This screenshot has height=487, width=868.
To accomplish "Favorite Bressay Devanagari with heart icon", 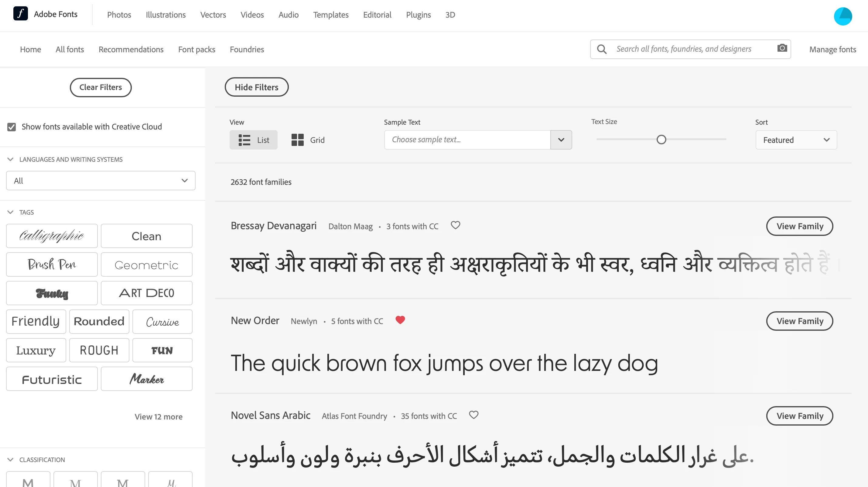I will tap(456, 225).
